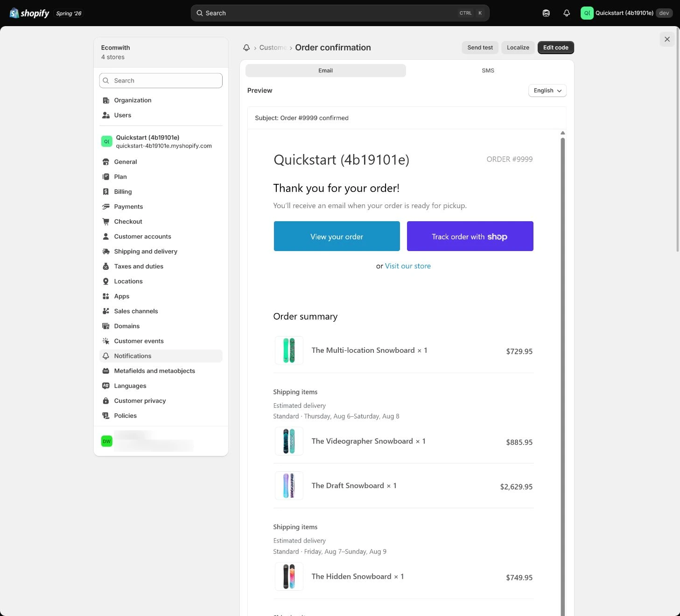
Task: Click the Shipping and delivery truck icon
Action: point(106,252)
